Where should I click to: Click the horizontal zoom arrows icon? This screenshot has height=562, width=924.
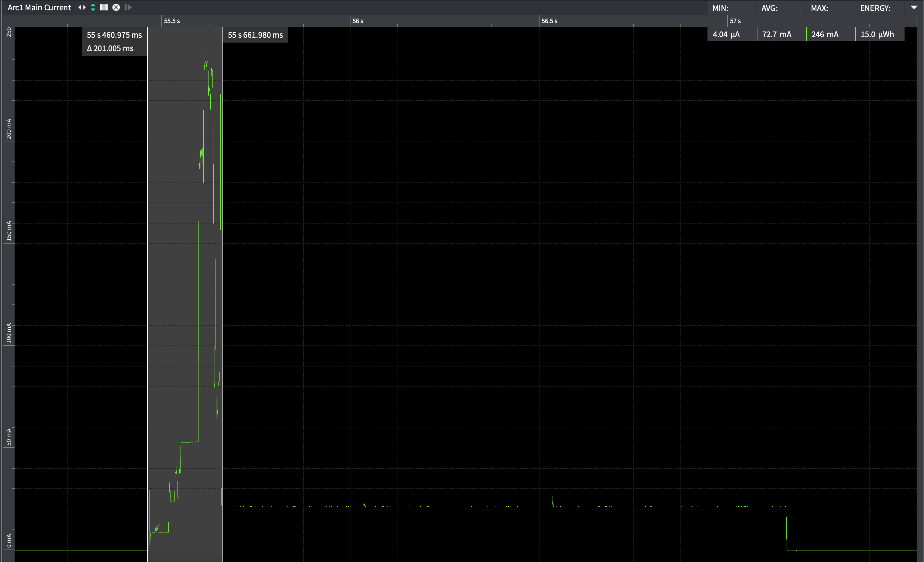point(82,8)
